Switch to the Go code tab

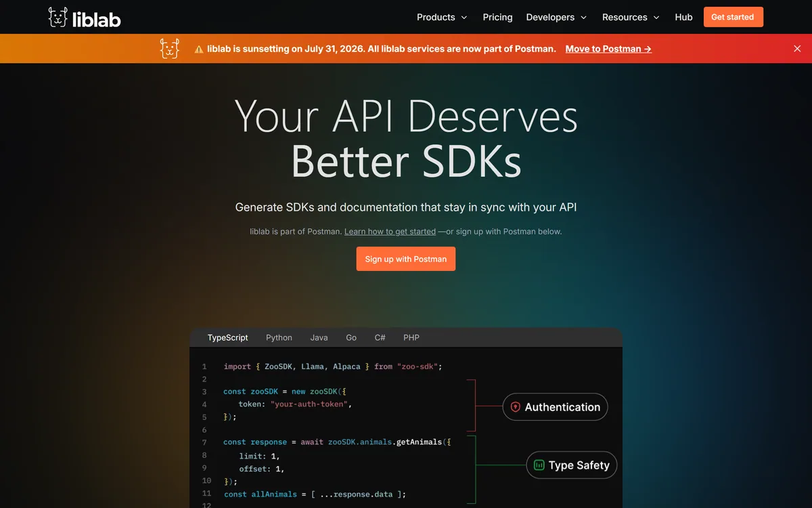click(351, 337)
